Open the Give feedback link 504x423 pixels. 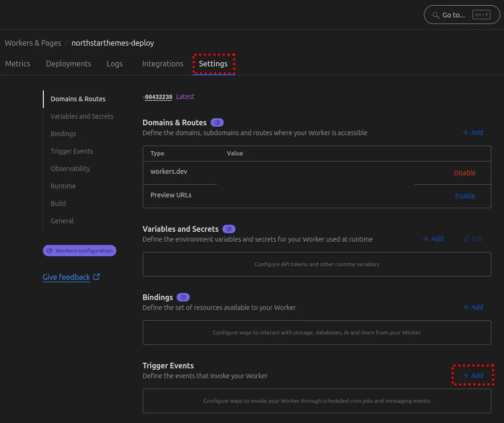66,277
